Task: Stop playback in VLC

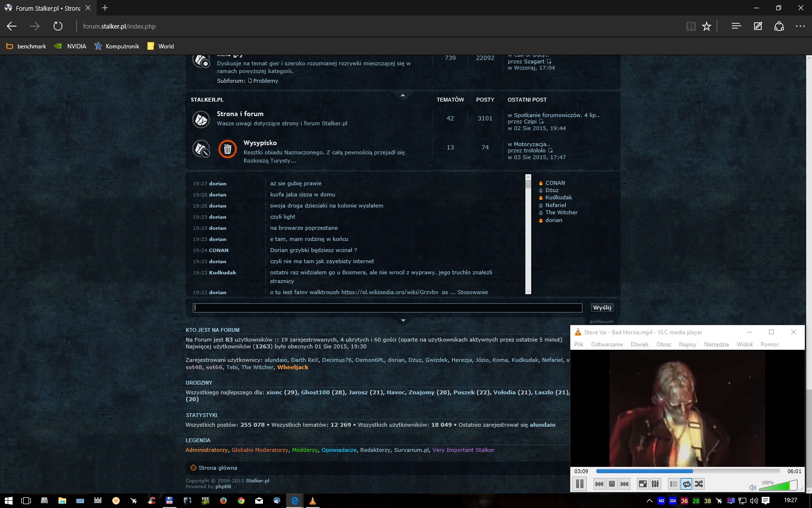Action: [x=612, y=484]
